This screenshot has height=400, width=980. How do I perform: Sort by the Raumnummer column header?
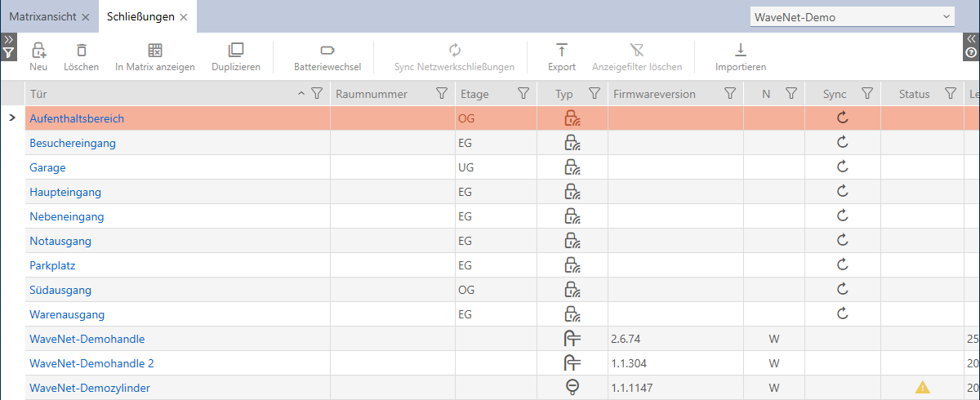click(372, 94)
